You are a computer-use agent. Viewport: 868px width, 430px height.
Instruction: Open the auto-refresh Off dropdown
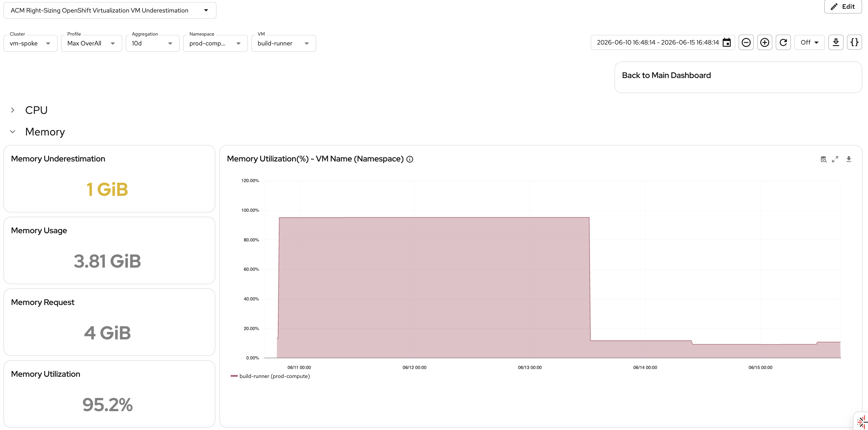coord(809,42)
